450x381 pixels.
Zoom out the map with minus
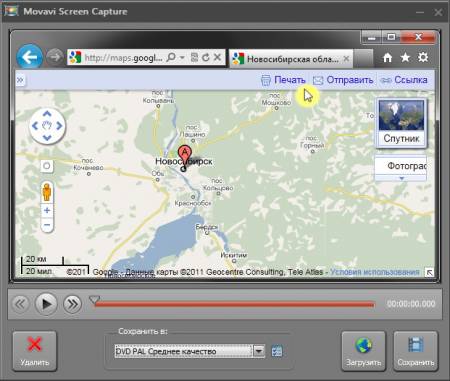click(47, 225)
